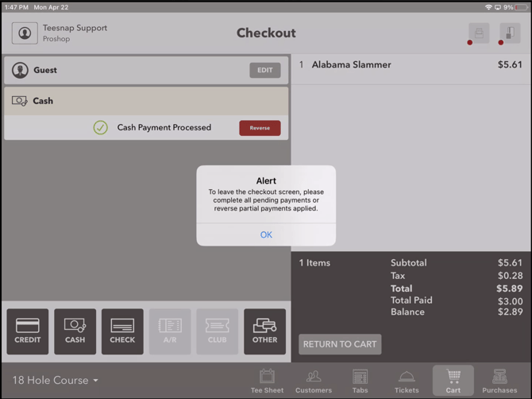The image size is (532, 399).
Task: Reverse the processed cash payment
Action: [x=260, y=128]
